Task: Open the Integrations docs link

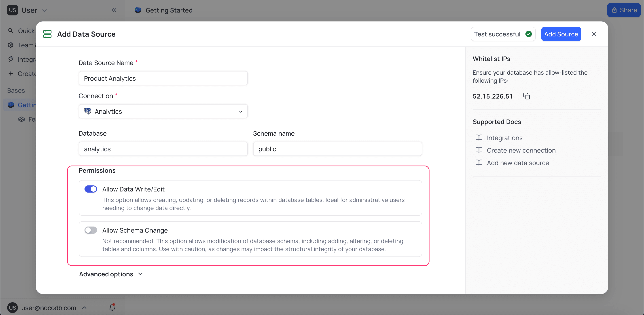Action: [504, 138]
